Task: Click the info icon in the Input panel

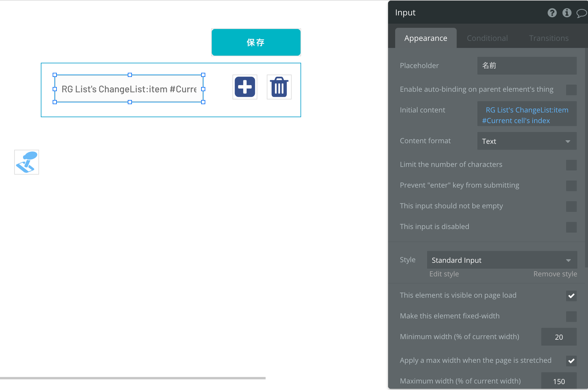Action: coord(567,13)
